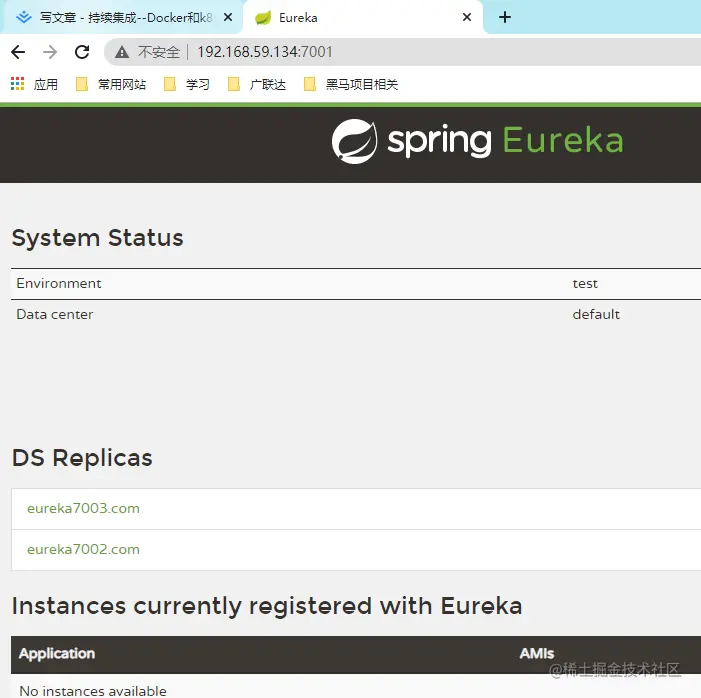This screenshot has width=701, height=698.
Task: Click the AMIs column header
Action: 536,654
